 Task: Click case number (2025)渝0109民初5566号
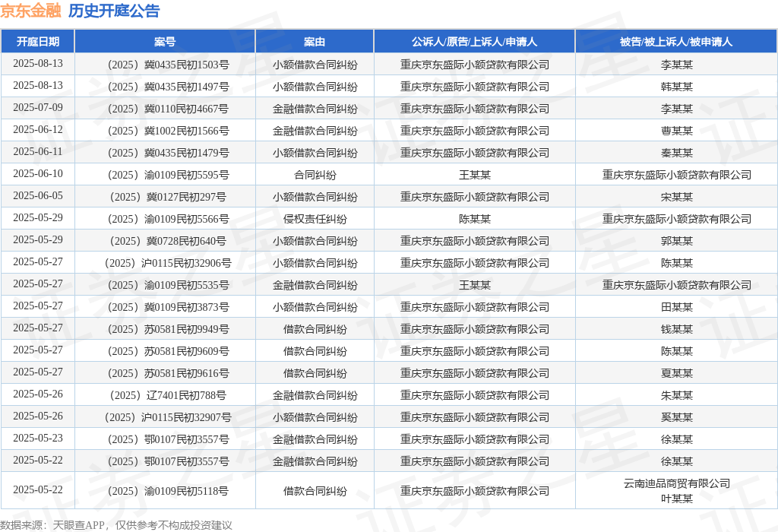coord(168,219)
